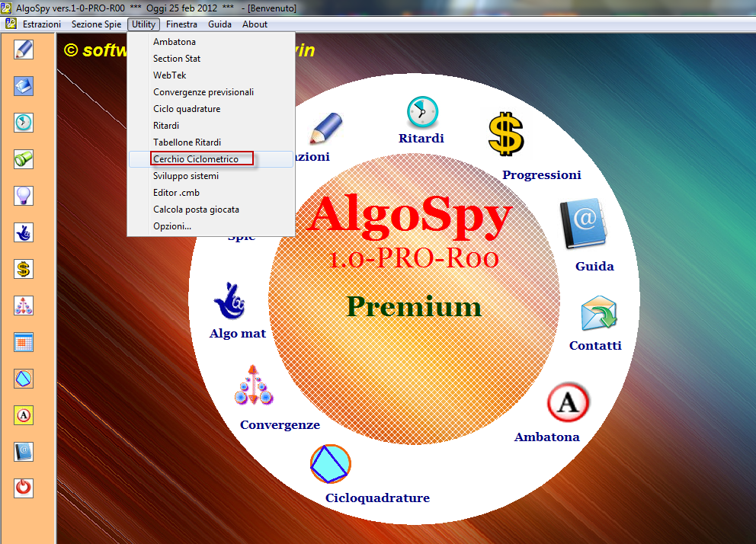Image resolution: width=756 pixels, height=544 pixels.
Task: Open Opzioni... from the Utility menu
Action: tap(211, 226)
